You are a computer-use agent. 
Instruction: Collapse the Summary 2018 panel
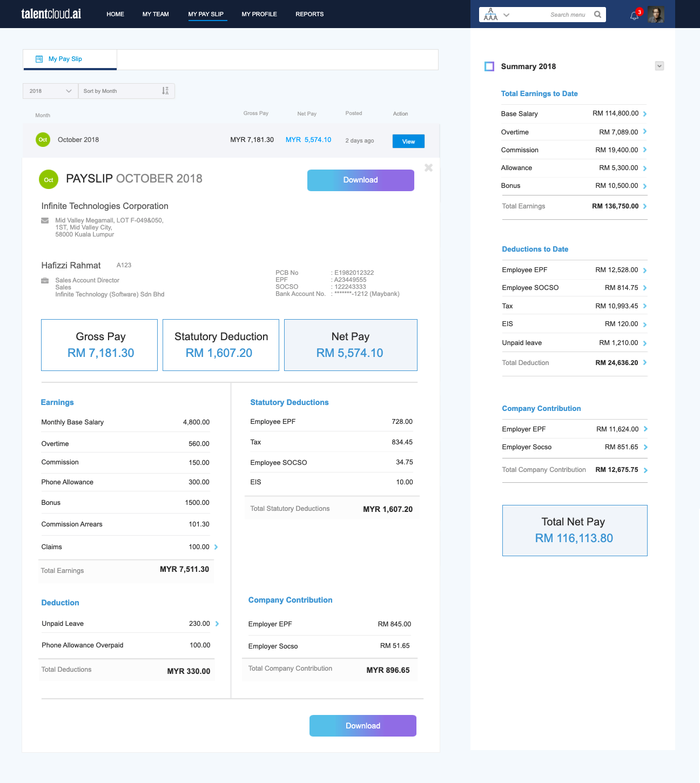point(659,66)
